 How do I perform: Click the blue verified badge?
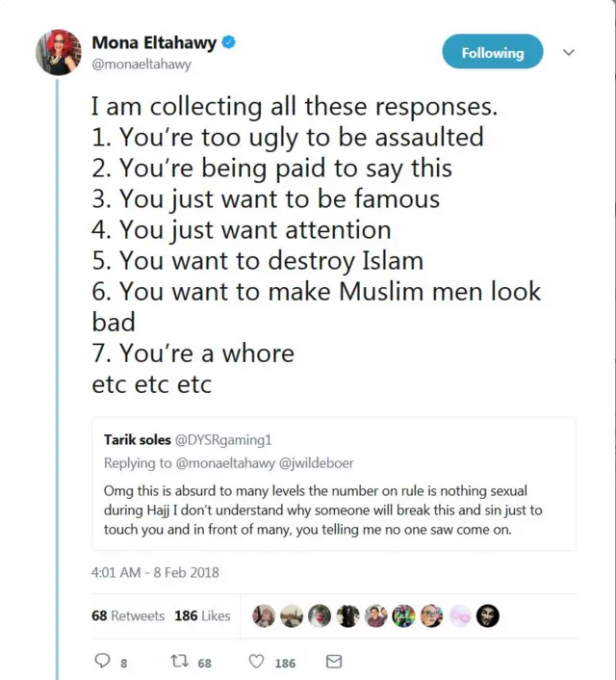230,42
